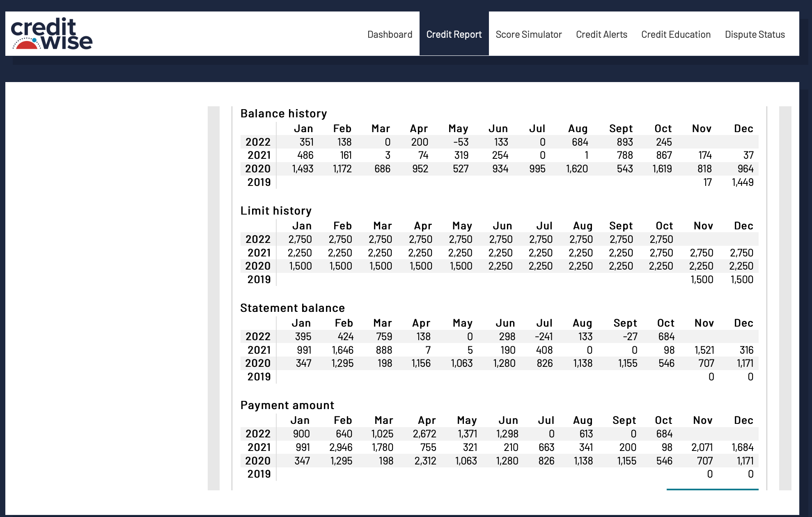Select payment 900 for Jan 2022

(301, 434)
